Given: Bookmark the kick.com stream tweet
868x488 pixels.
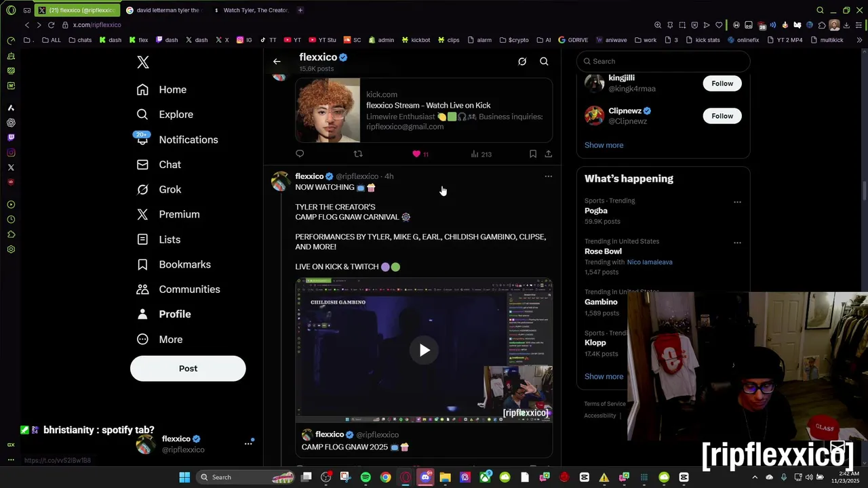Looking at the screenshot, I should coord(533,154).
